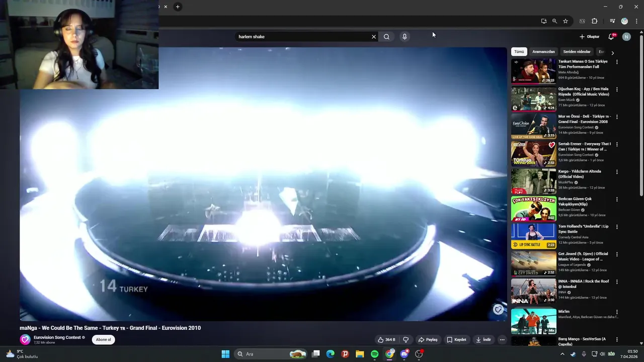Open options menu for Tankurt Manas video
Image resolution: width=644 pixels, height=362 pixels.
coord(617,62)
